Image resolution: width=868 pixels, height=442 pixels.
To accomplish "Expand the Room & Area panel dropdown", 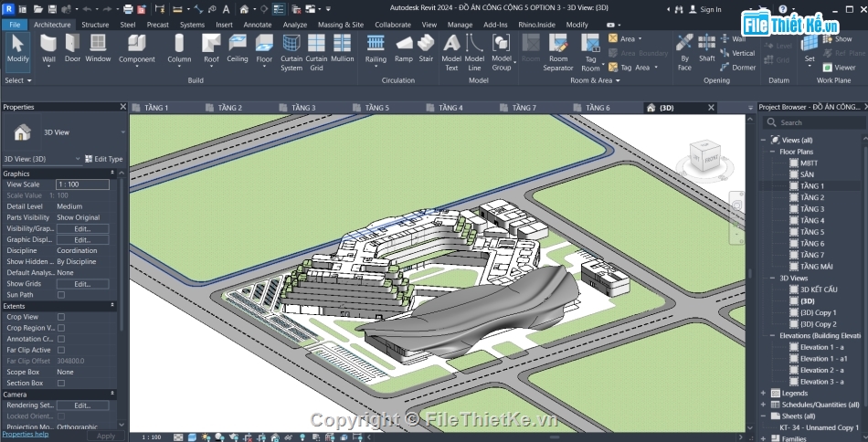I will pos(595,80).
